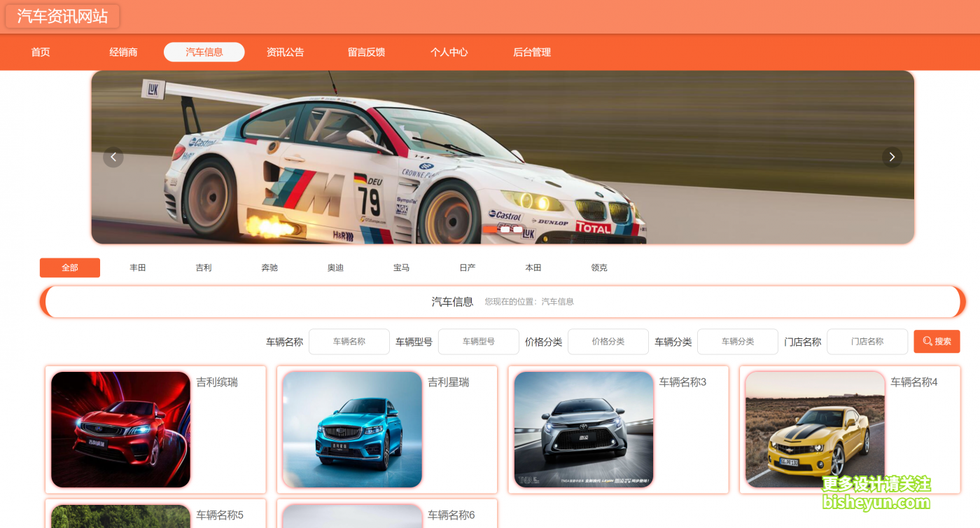This screenshot has width=980, height=528.
Task: Focus the 车辆型号 input field
Action: (479, 342)
